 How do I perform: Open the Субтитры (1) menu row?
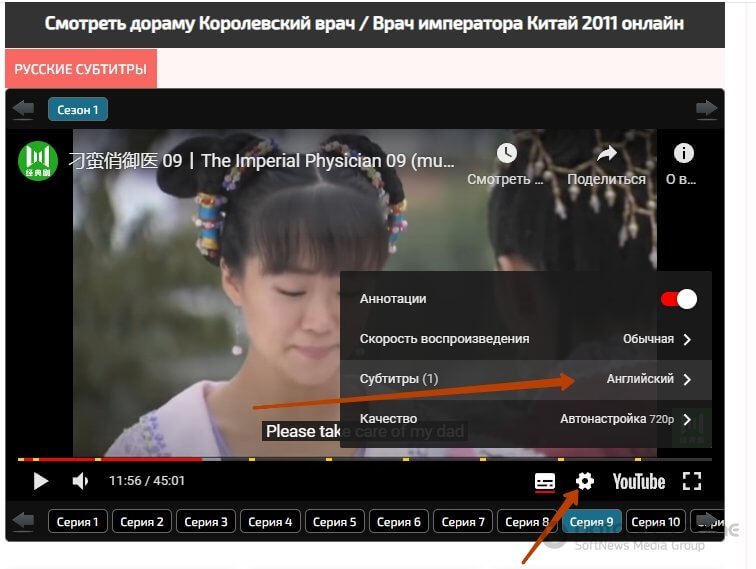(526, 379)
